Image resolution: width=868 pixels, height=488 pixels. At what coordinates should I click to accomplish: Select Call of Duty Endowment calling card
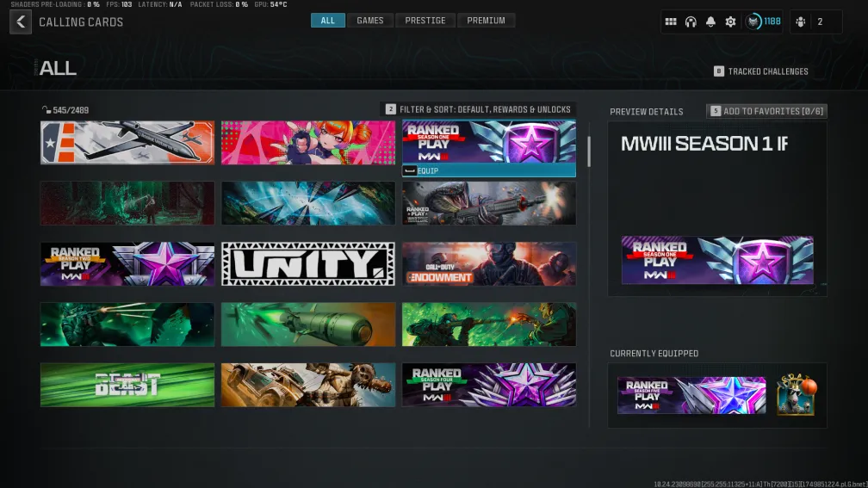489,264
